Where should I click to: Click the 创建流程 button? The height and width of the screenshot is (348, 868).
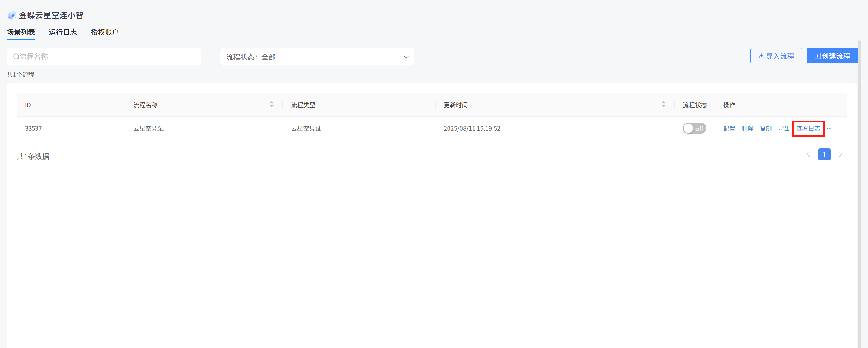pos(832,56)
